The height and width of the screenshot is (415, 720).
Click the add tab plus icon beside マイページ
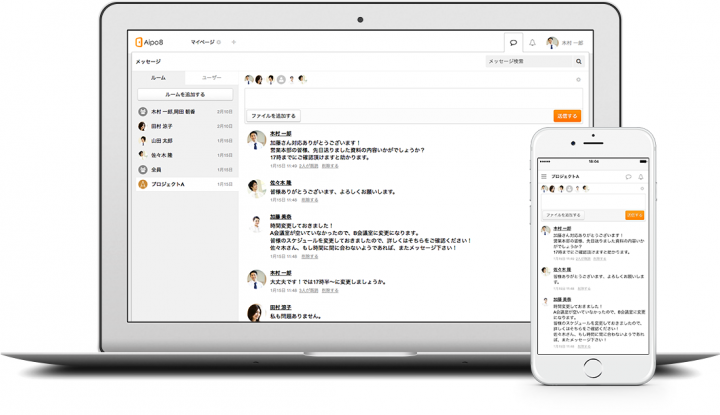pos(234,42)
